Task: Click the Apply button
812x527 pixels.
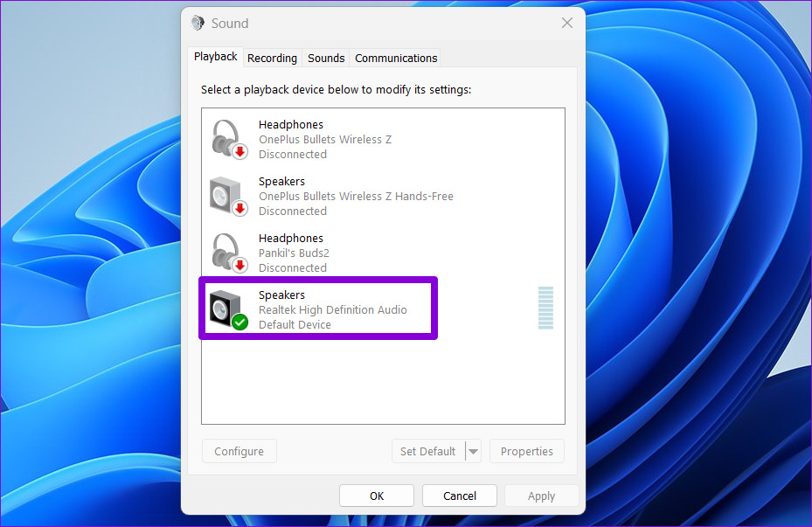Action: click(x=541, y=495)
